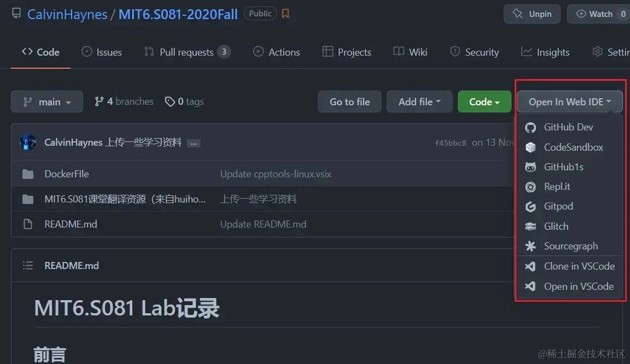Expand the main branch selector
630x364 pixels.
coord(47,102)
